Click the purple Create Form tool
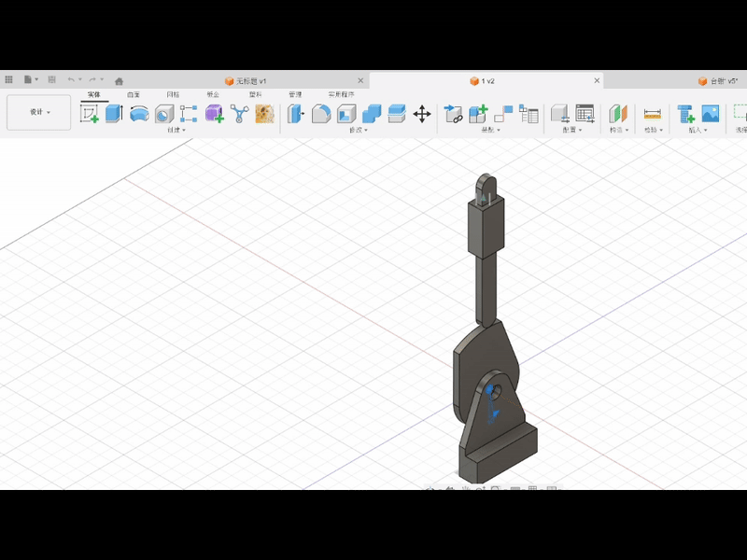Image resolution: width=747 pixels, height=560 pixels. [215, 114]
